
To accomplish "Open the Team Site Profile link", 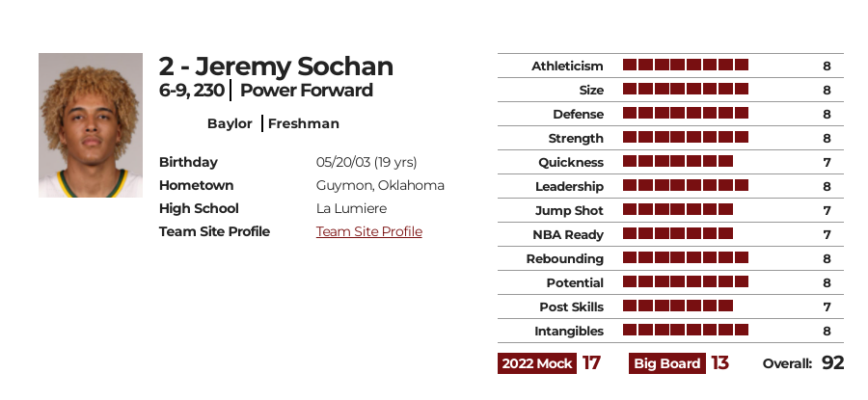I will point(368,231).
